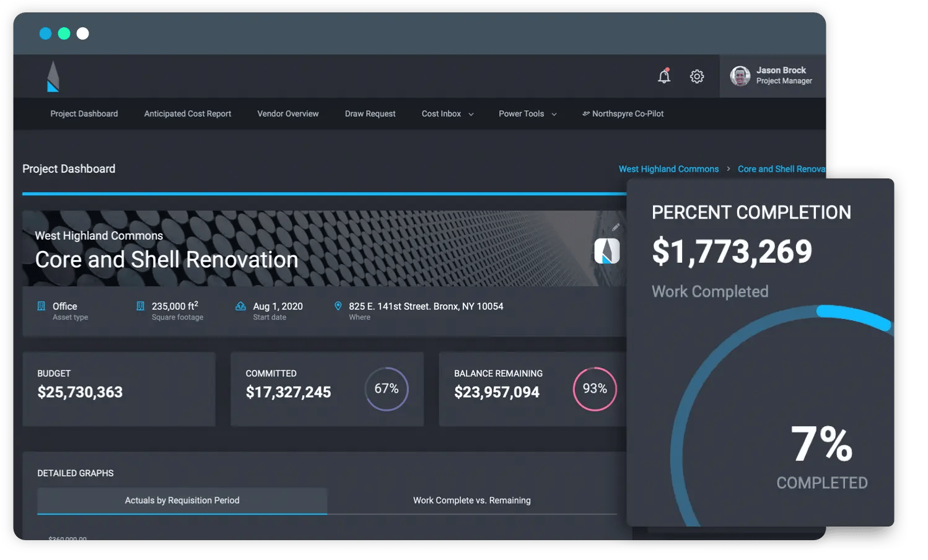This screenshot has height=560, width=928.
Task: Click the edit pencil on the project banner
Action: [615, 227]
